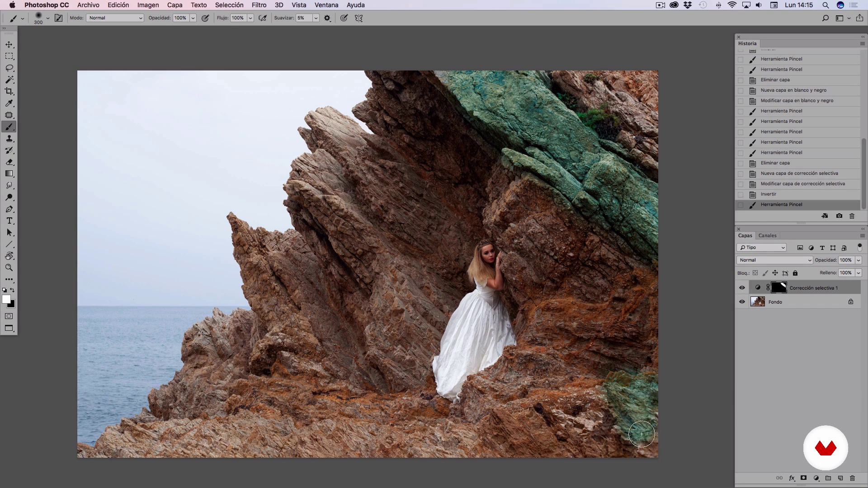This screenshot has width=868, height=488.
Task: Select the History Brush tool
Action: [9, 150]
